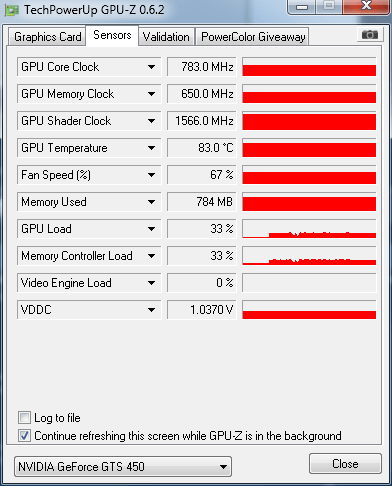The image size is (392, 486).
Task: Click the GPU-Z application icon in title bar
Action: [x=12, y=10]
